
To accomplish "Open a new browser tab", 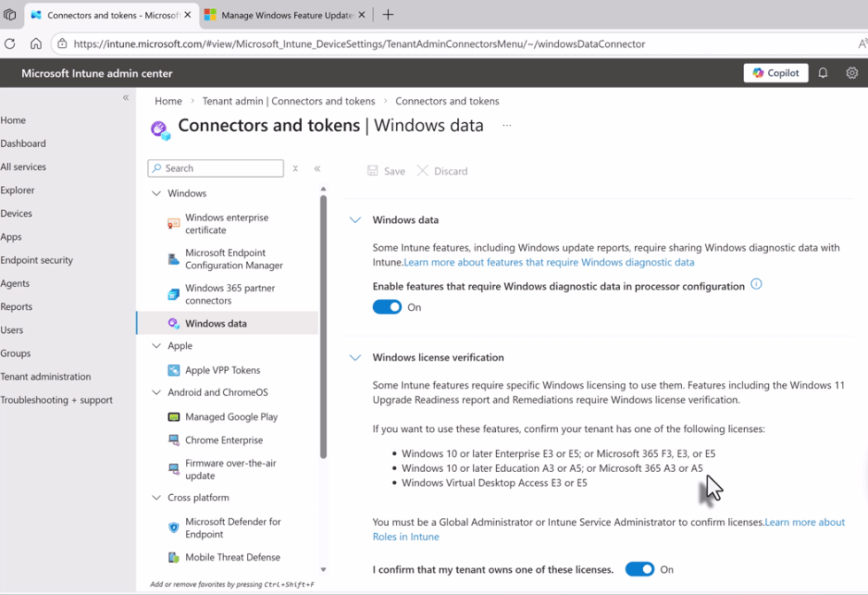I will point(388,15).
